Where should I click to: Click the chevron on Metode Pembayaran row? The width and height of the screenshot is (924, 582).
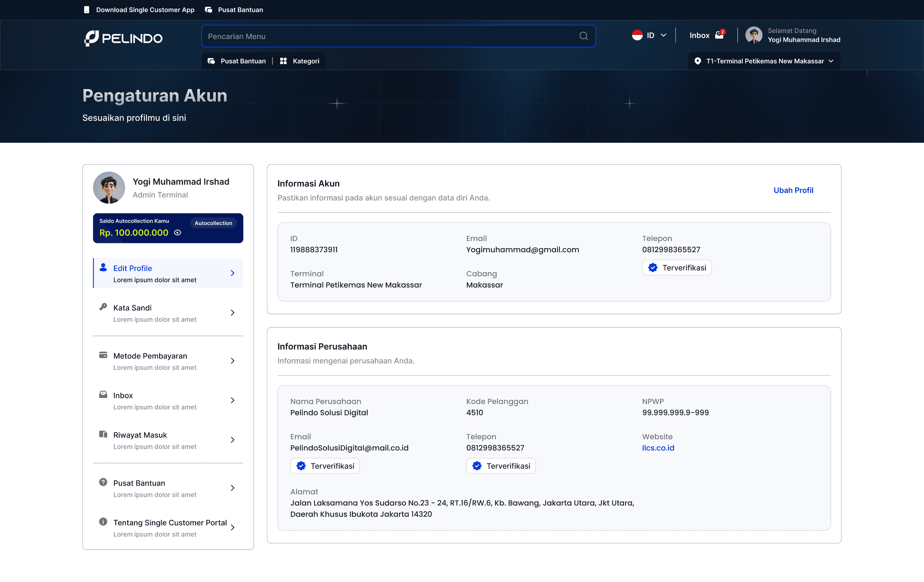[x=232, y=361]
